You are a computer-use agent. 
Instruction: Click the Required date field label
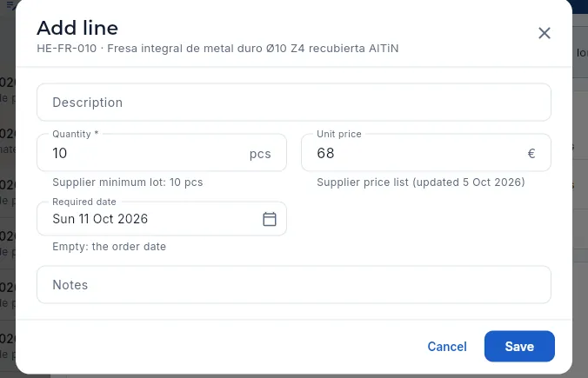pos(84,202)
